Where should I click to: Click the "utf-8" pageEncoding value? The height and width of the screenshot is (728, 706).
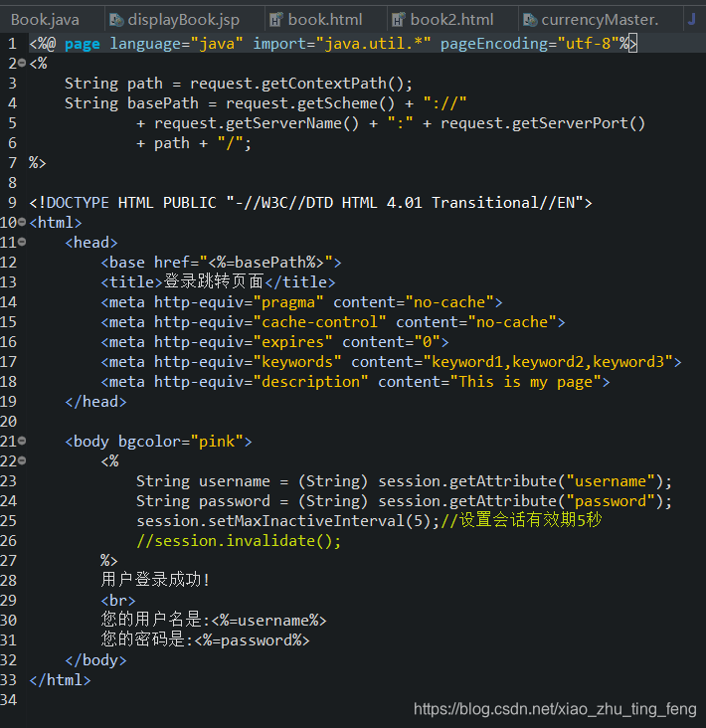click(588, 44)
